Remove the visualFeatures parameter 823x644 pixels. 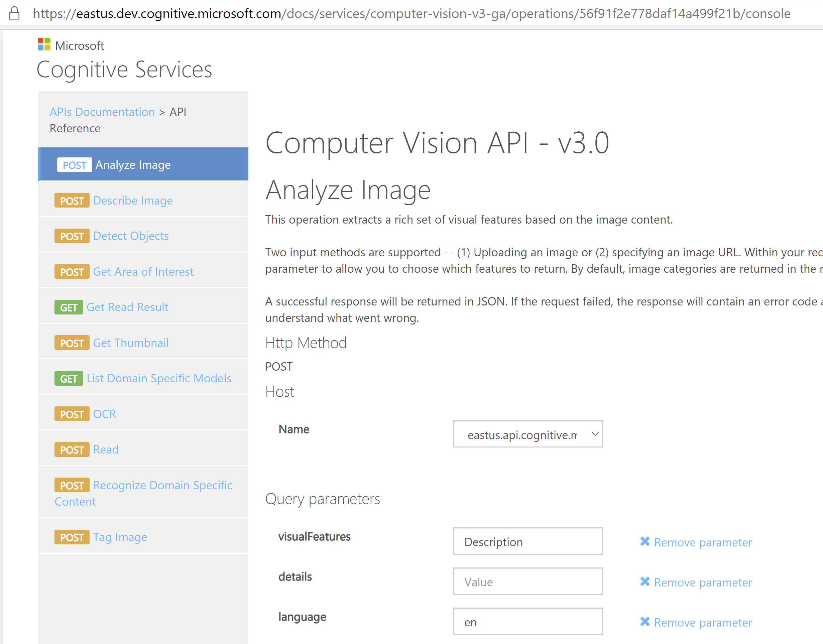tap(696, 542)
